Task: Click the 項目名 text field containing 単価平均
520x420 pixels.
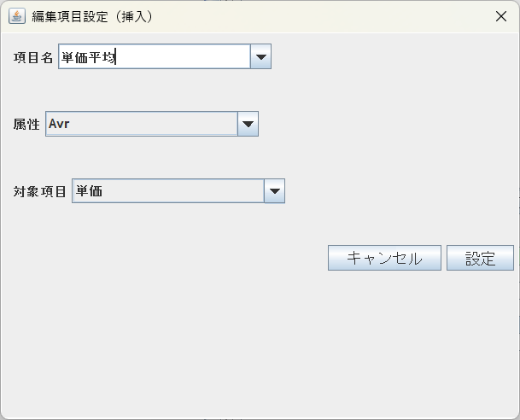Action: 155,56
